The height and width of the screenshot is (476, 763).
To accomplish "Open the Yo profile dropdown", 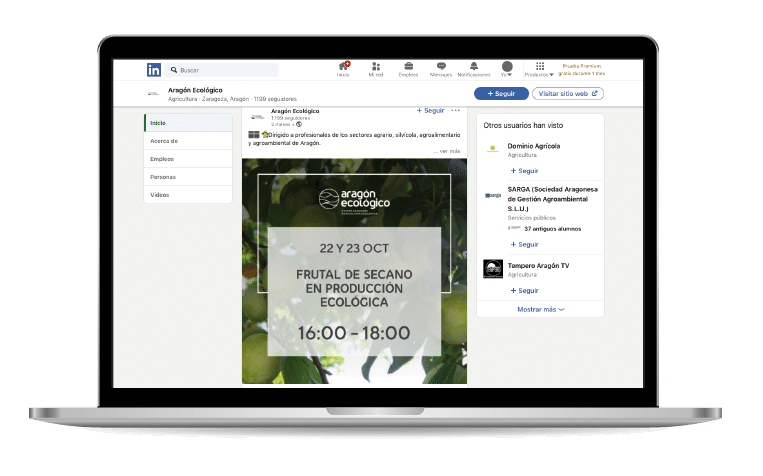I will (507, 69).
